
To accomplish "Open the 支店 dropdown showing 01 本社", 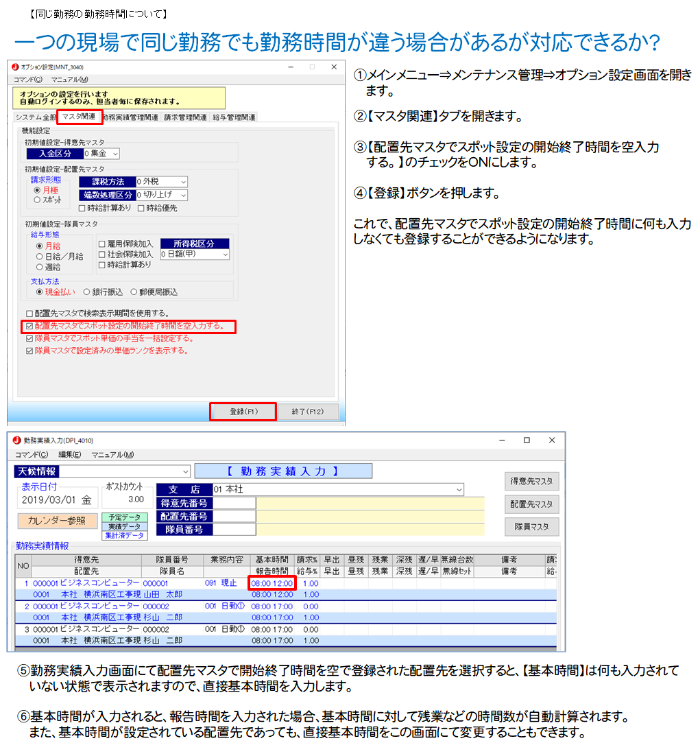I will pyautogui.click(x=458, y=489).
